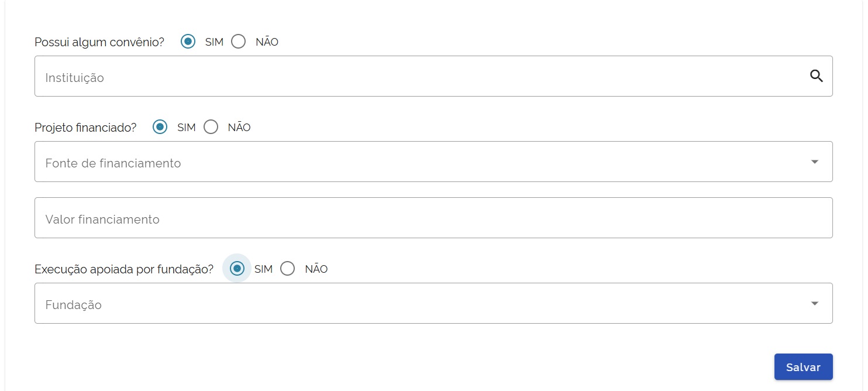Choose SIM radio for Projeto financiado
Viewport: 868px width, 391px height.
(160, 127)
